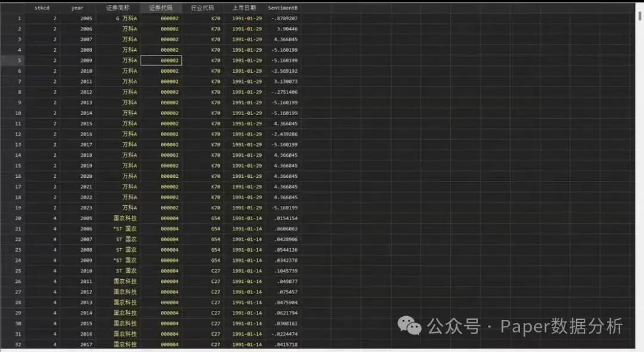
Task: Select SentimentB value .0606063
Action: pos(286,229)
